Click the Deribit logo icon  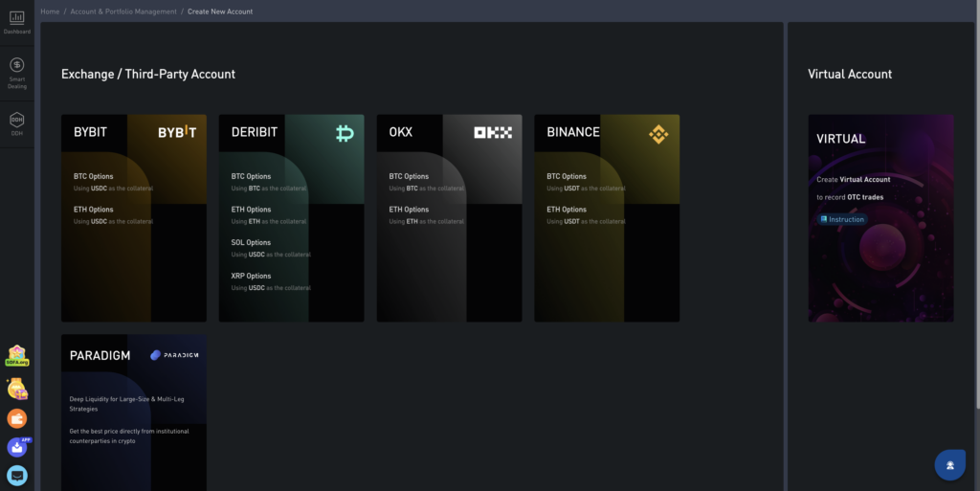345,133
